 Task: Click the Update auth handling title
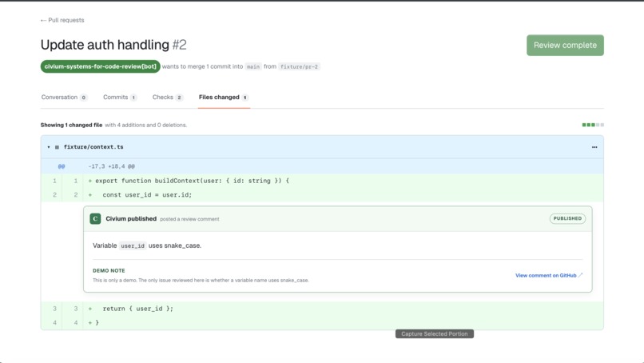[105, 45]
